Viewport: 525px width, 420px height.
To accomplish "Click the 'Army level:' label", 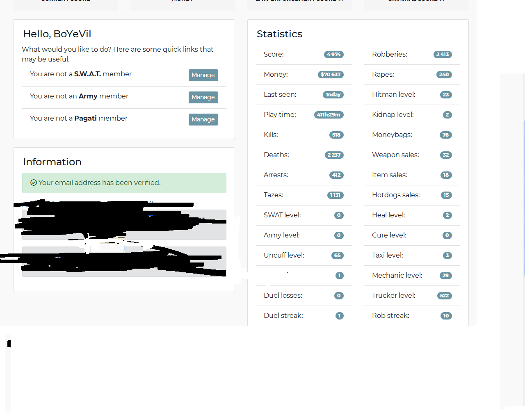I will click(282, 235).
